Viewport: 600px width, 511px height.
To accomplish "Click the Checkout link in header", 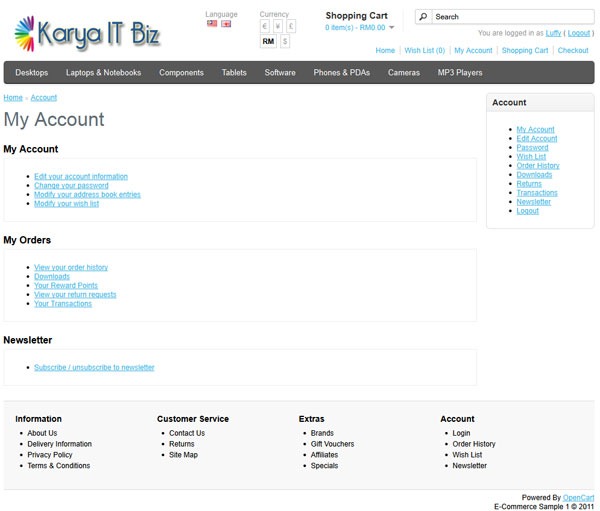I will (573, 51).
